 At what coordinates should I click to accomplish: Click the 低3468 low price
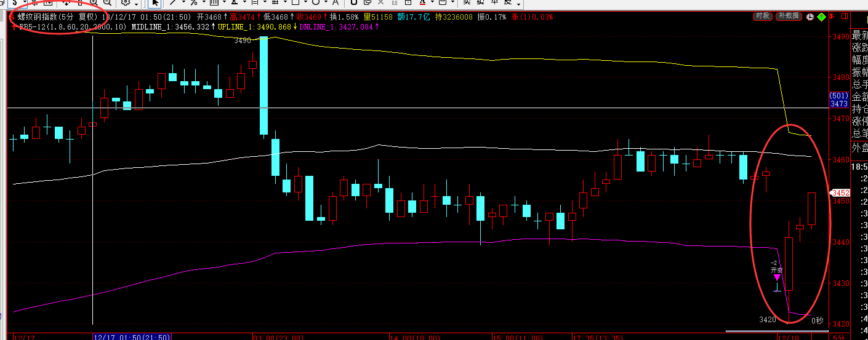coord(275,17)
